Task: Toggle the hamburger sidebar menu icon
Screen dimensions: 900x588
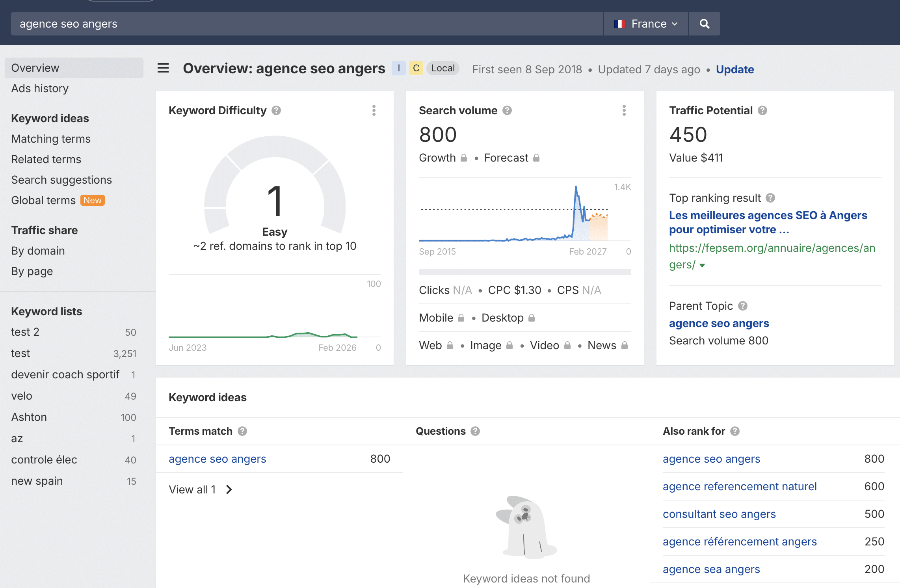Action: point(163,68)
